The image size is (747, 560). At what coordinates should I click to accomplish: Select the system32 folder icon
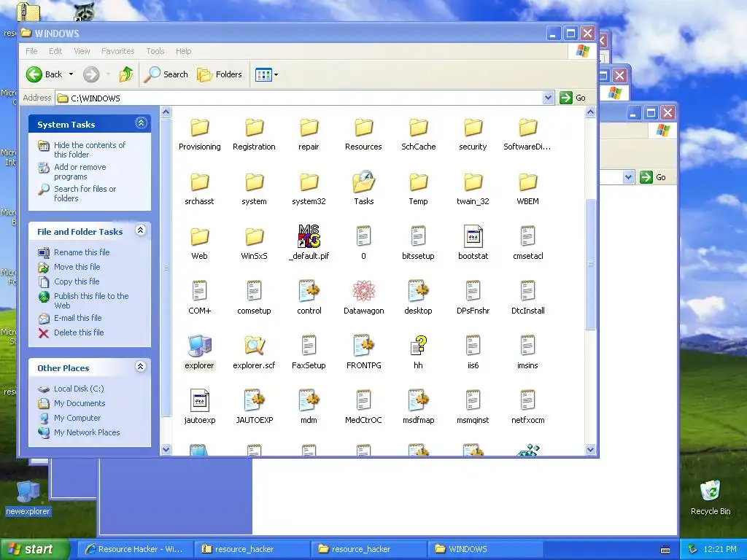tap(309, 182)
